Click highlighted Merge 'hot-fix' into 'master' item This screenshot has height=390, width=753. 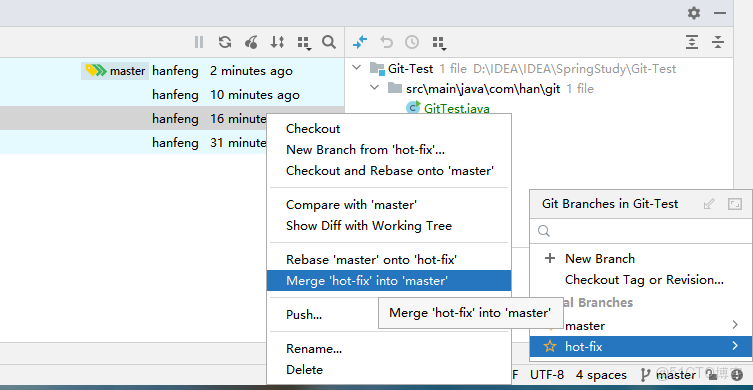click(389, 280)
